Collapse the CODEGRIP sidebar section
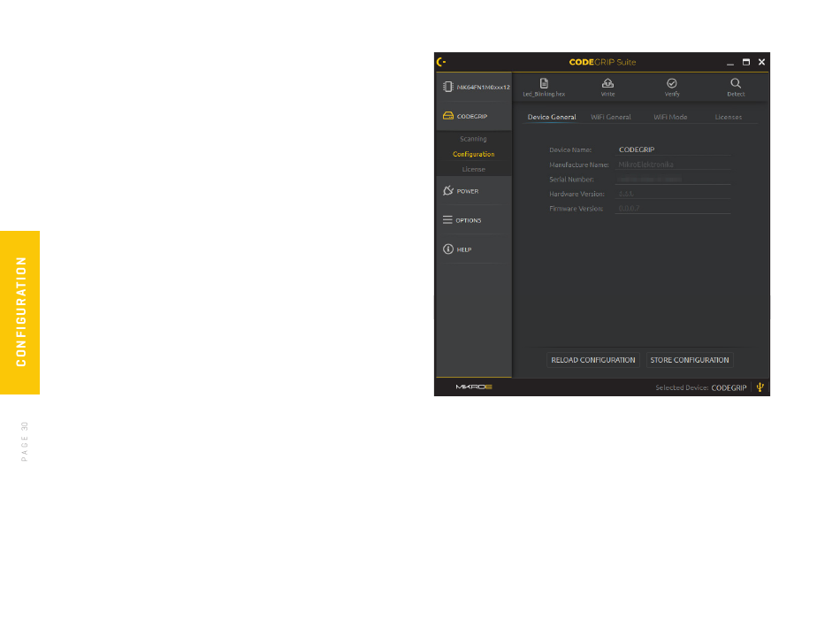This screenshot has width=840, height=628. 473,116
